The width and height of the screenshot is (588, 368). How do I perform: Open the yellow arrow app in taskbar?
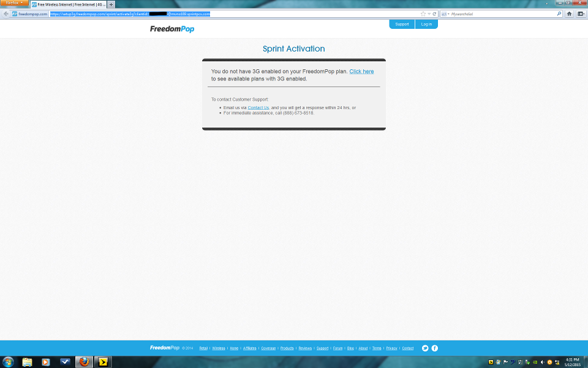[103, 362]
